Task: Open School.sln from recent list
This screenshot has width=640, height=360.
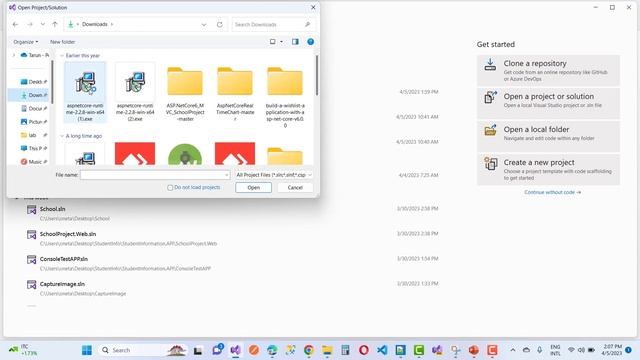Action: 233,213
